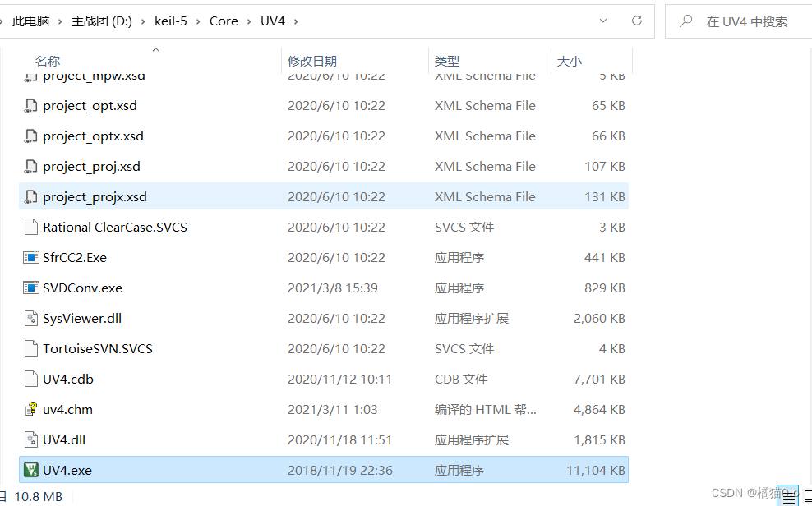Screen dimensions: 812x506
Task: Sort by 类型 column header
Action: (447, 61)
